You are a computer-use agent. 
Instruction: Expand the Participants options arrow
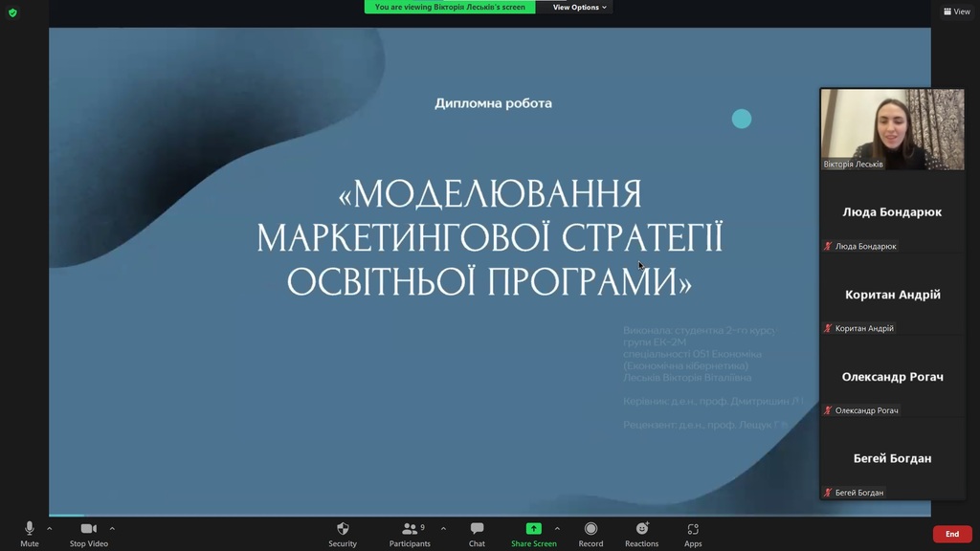[442, 528]
